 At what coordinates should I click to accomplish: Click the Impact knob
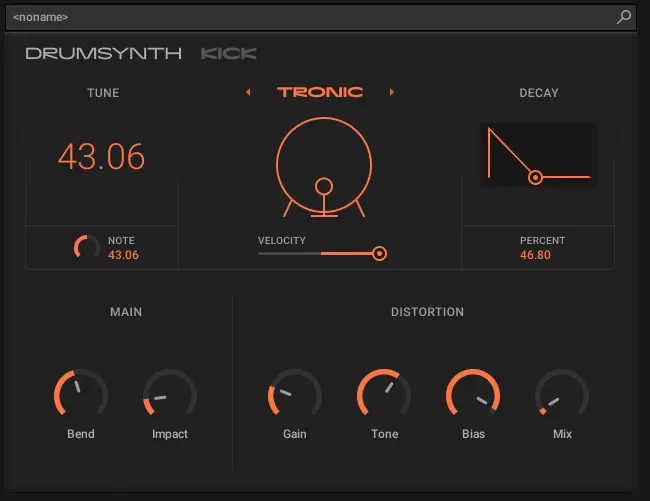pyautogui.click(x=170, y=395)
